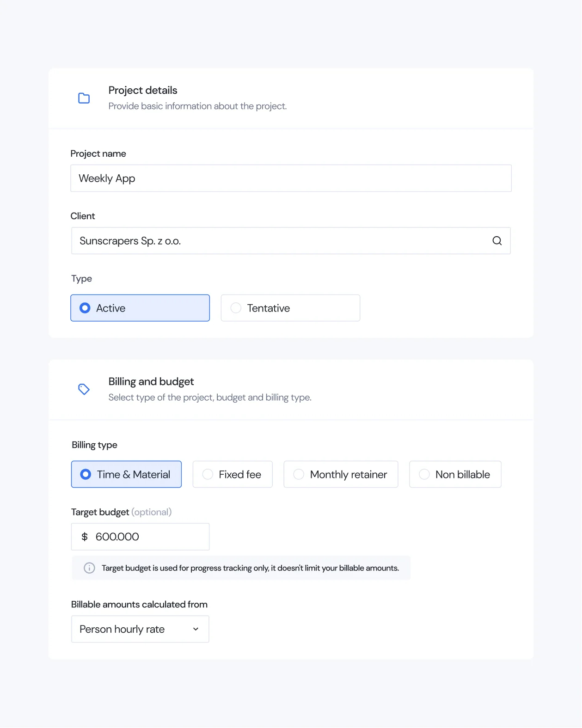Click the Project details heading
Screen dimensions: 582x728
point(143,90)
